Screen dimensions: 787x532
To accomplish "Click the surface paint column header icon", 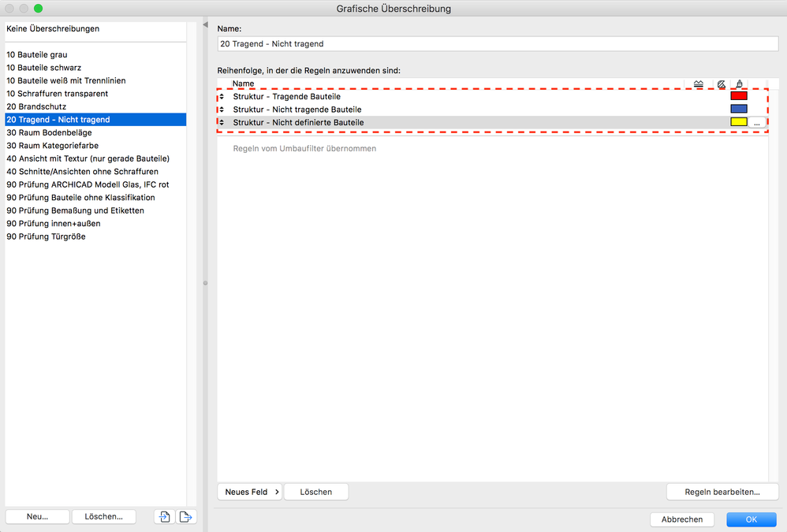I will point(740,84).
